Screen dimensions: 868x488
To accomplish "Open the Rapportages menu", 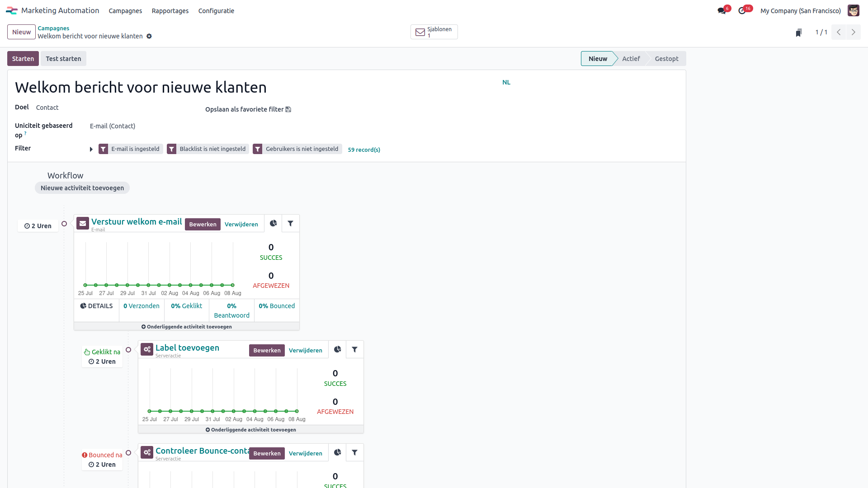I will [170, 10].
